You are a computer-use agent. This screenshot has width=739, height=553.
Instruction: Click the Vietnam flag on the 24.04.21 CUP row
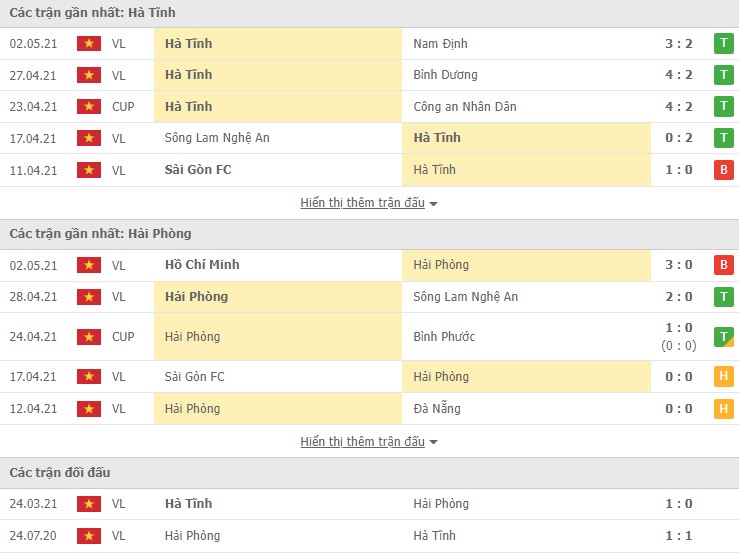point(90,337)
